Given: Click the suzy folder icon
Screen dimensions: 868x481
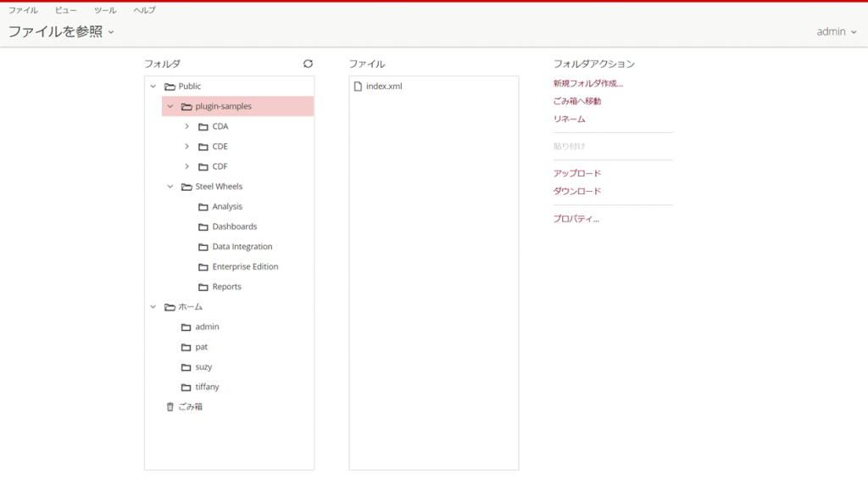Looking at the screenshot, I should (186, 367).
